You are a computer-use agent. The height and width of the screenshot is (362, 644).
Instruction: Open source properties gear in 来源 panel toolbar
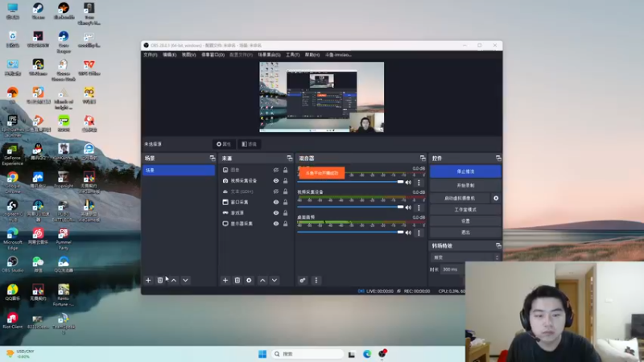249,280
